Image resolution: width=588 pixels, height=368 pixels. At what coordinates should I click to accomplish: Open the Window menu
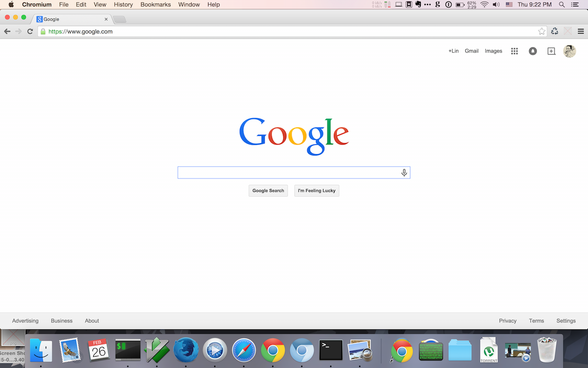pyautogui.click(x=189, y=5)
